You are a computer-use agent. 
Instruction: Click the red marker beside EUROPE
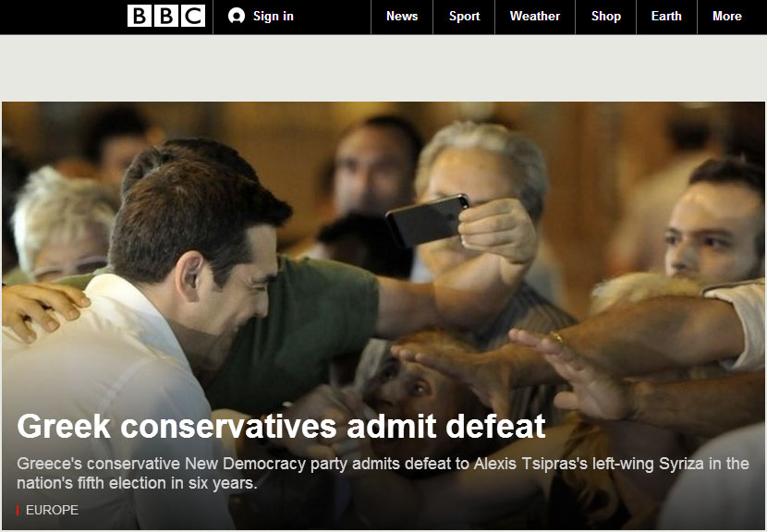(18, 511)
